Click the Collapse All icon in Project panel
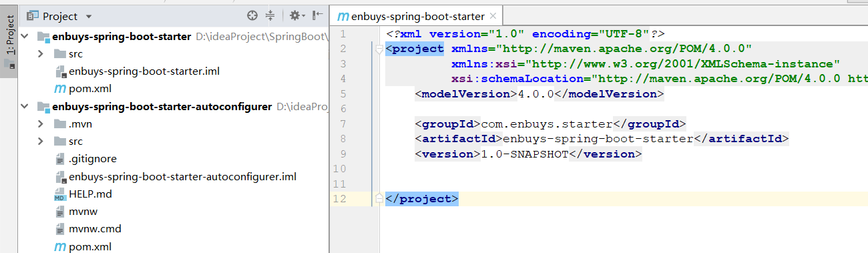Viewport: 868px width, 253px height. coord(270,15)
